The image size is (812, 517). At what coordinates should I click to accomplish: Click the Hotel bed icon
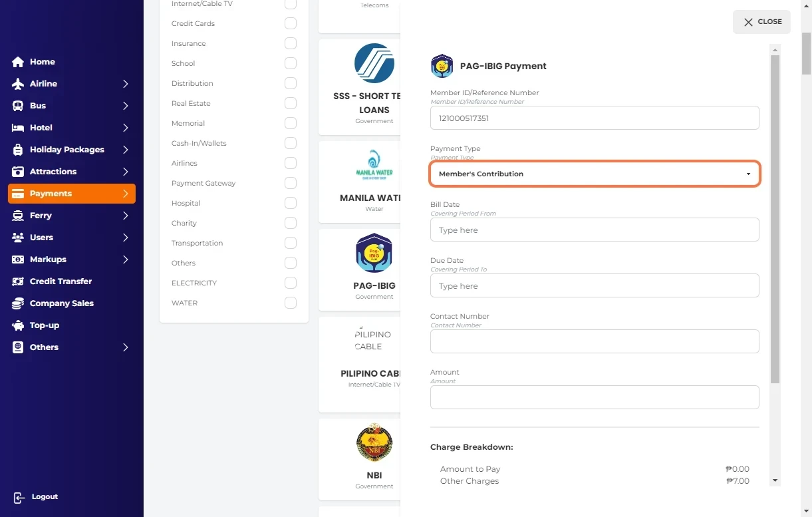click(18, 128)
